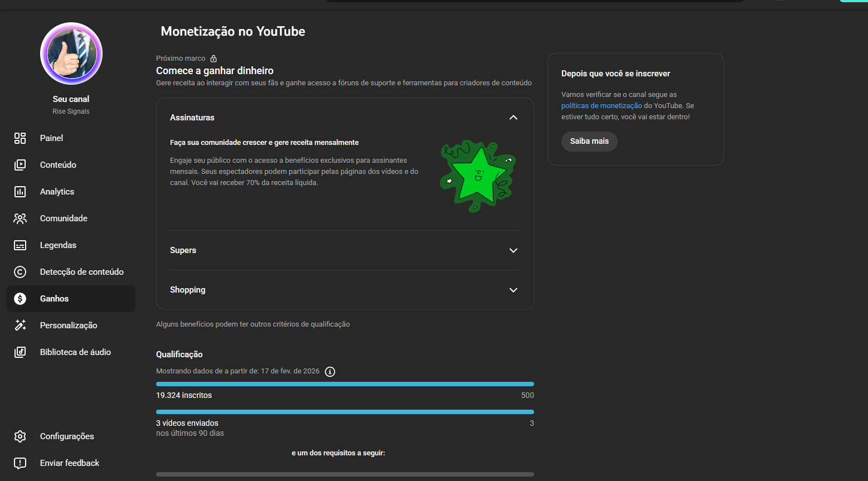868x481 pixels.
Task: Go to Biblioteca de áudio
Action: click(71, 352)
